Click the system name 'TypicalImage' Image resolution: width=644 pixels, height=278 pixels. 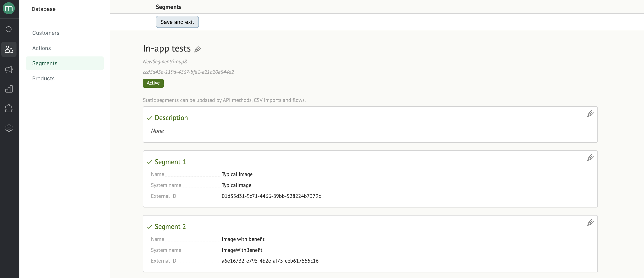(237, 185)
